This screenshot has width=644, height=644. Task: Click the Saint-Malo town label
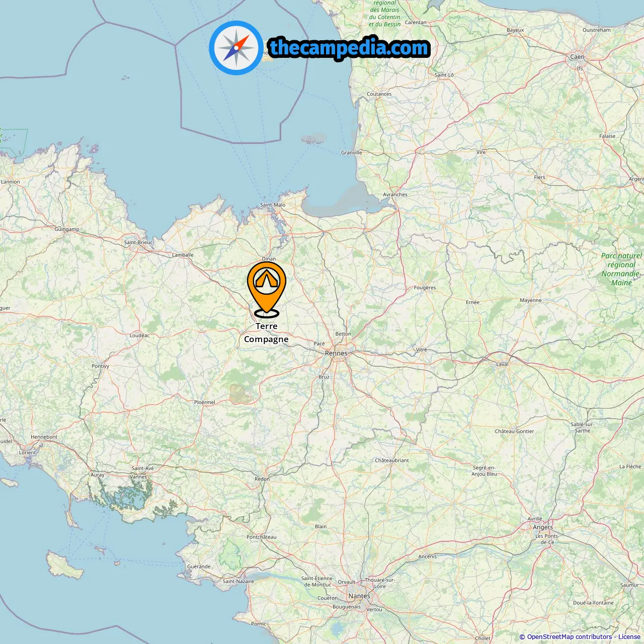[273, 205]
